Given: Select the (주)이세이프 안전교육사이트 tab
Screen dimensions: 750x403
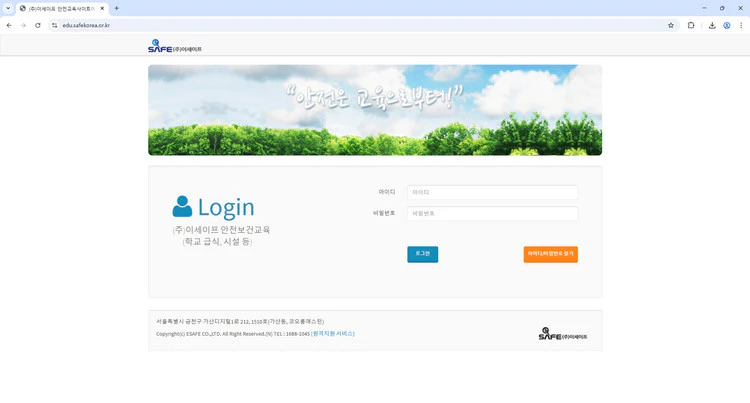Looking at the screenshot, I should 60,8.
